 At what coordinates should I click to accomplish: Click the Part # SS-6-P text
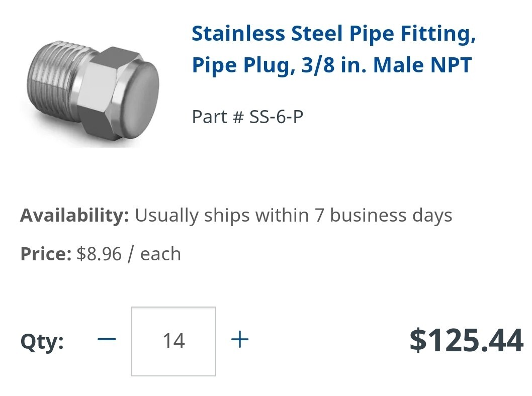click(247, 117)
